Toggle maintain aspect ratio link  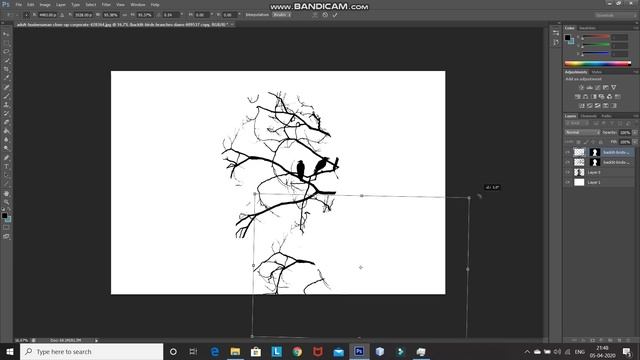pos(124,15)
